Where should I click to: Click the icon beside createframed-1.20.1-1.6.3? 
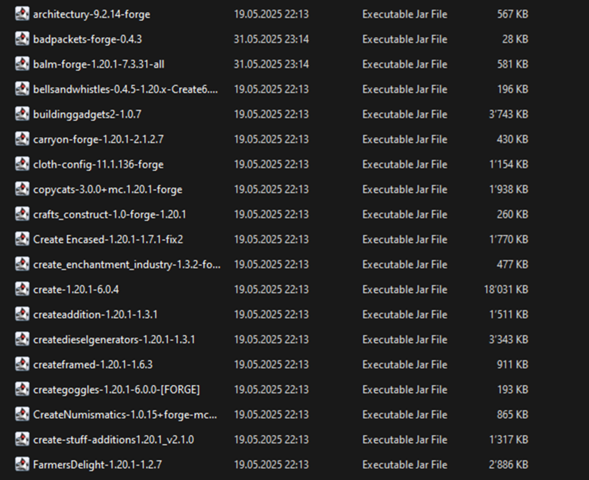(22, 364)
